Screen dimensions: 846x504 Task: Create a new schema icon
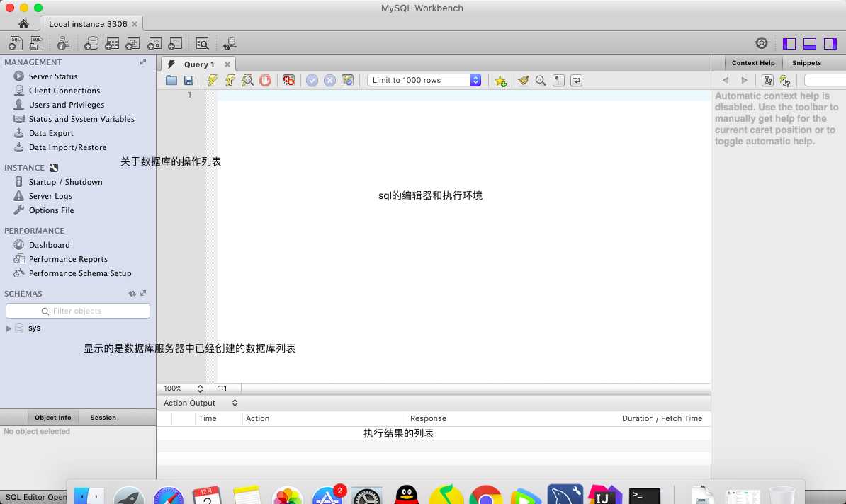pyautogui.click(x=91, y=43)
